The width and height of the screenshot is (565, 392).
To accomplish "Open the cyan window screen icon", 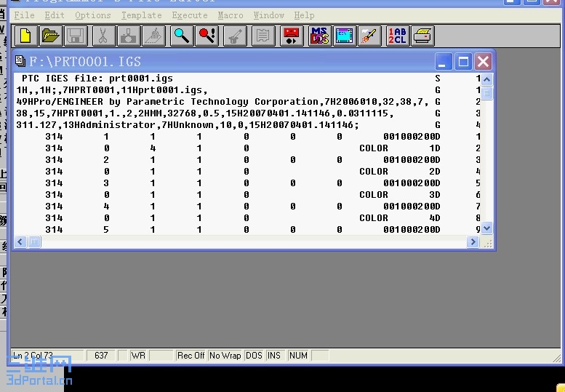I will click(x=345, y=36).
